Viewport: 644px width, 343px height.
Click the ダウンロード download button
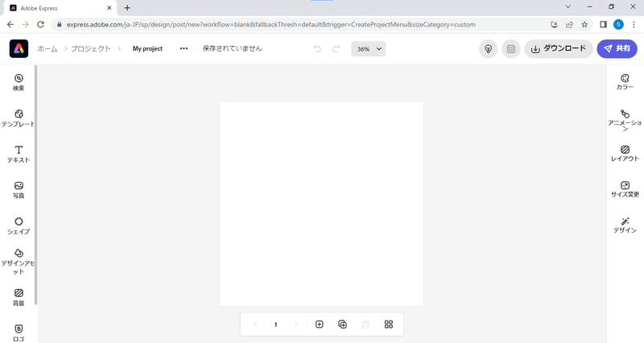(x=559, y=49)
